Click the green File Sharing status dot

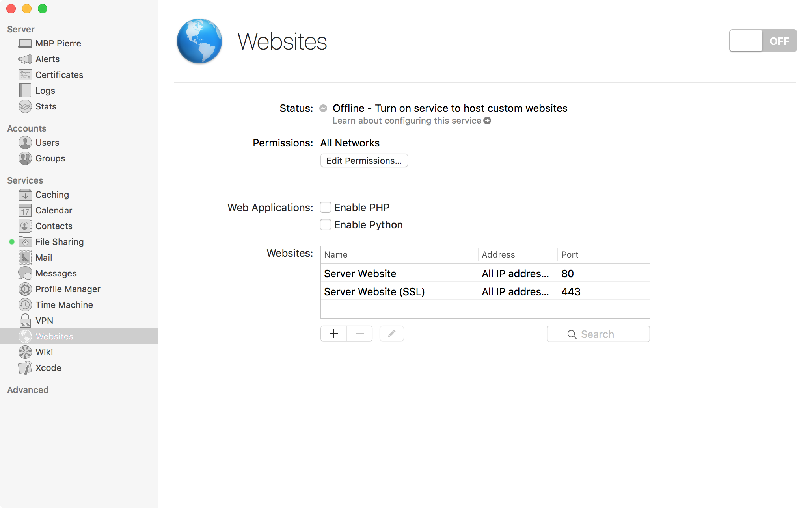(x=12, y=242)
